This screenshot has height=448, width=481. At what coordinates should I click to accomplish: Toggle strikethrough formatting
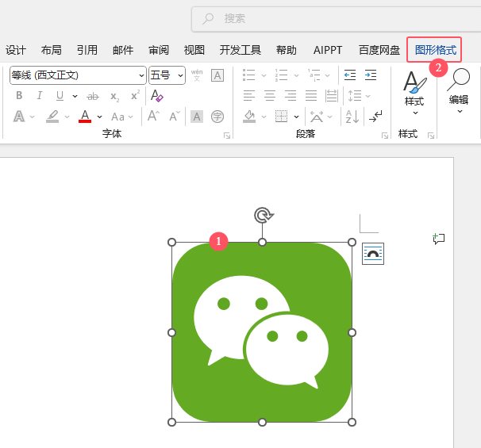[93, 96]
